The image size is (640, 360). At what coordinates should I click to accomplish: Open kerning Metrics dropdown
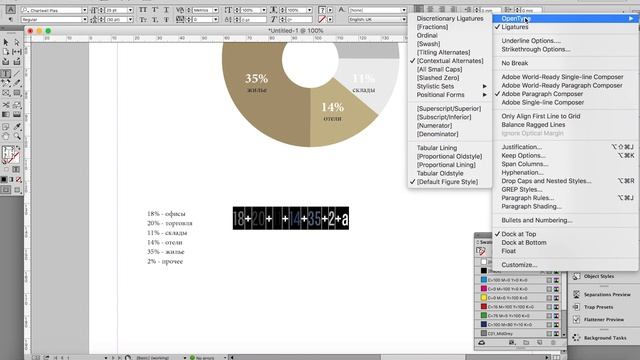[216, 10]
